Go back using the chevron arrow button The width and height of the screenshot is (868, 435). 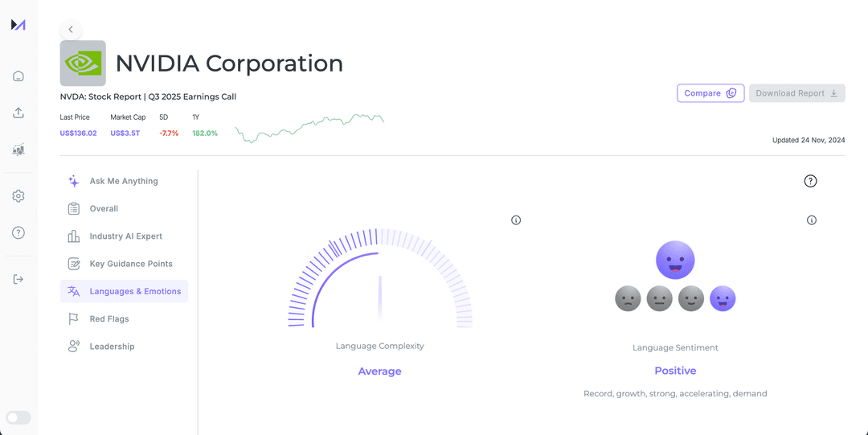coord(71,30)
